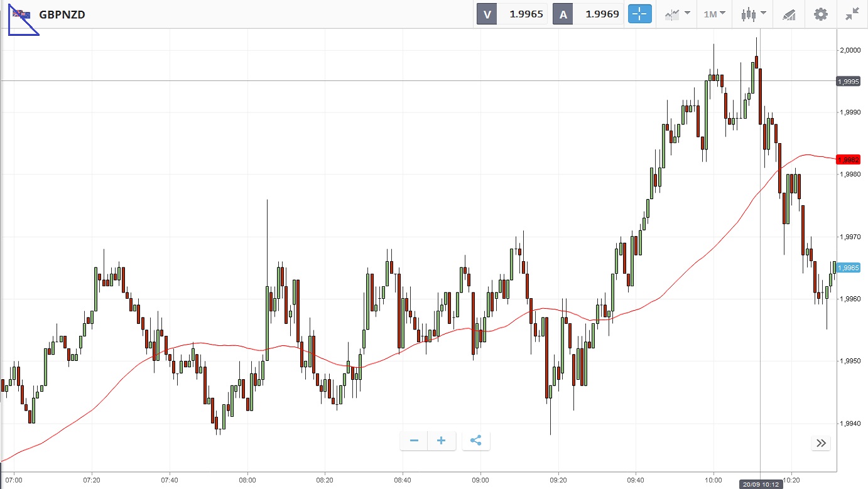Screen dimensions: 868x489
Task: Click the current price label 1.9965 on axis
Action: click(x=848, y=267)
